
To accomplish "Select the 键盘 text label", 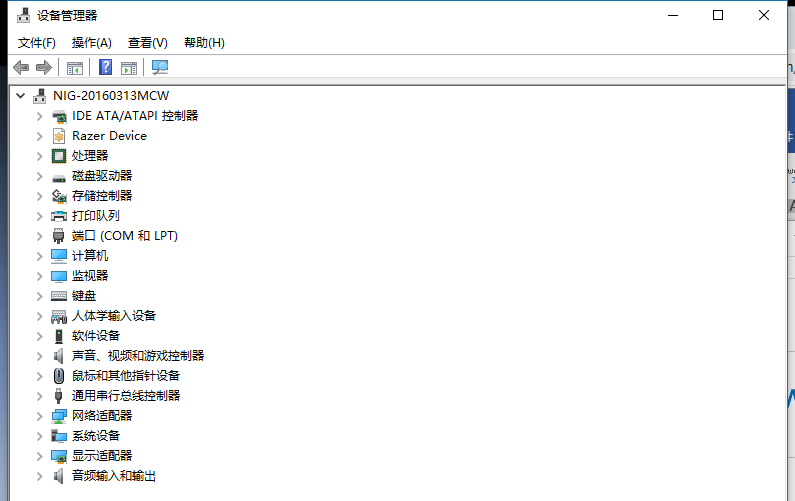I will click(x=84, y=296).
